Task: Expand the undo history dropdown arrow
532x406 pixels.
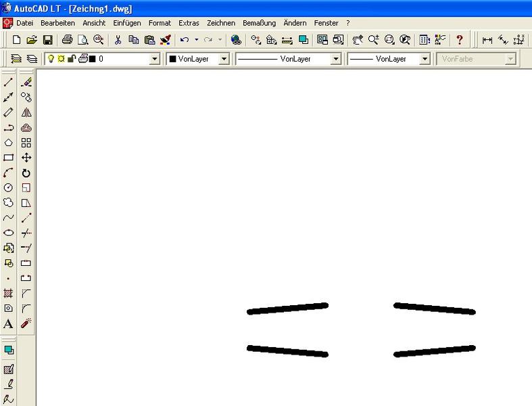Action: (197, 40)
